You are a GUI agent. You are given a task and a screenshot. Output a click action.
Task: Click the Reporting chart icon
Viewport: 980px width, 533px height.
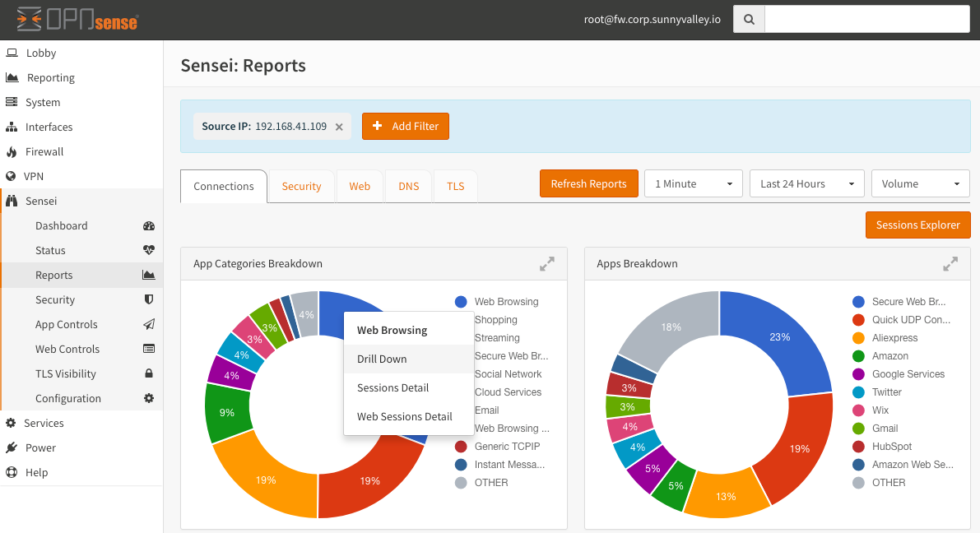pos(12,77)
